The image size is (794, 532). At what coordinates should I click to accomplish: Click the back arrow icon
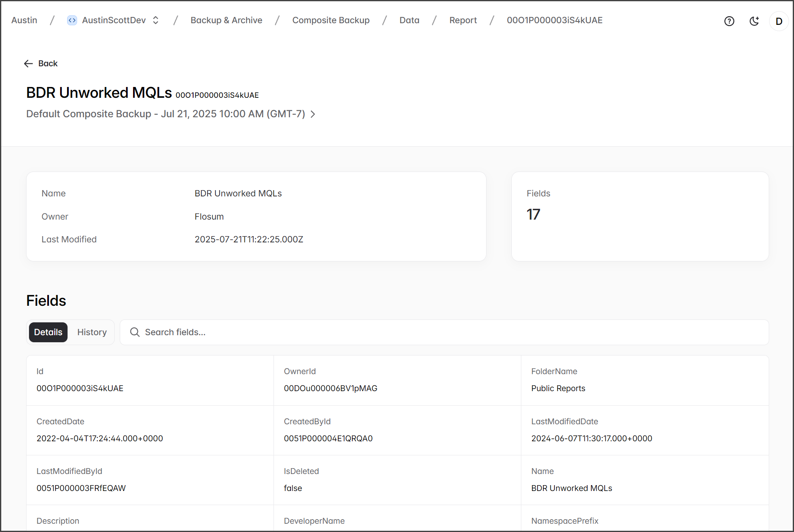(x=28, y=63)
